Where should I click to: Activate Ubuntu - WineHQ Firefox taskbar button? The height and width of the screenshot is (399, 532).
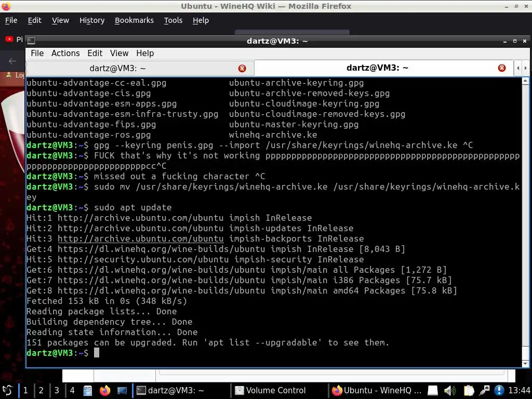click(x=377, y=391)
